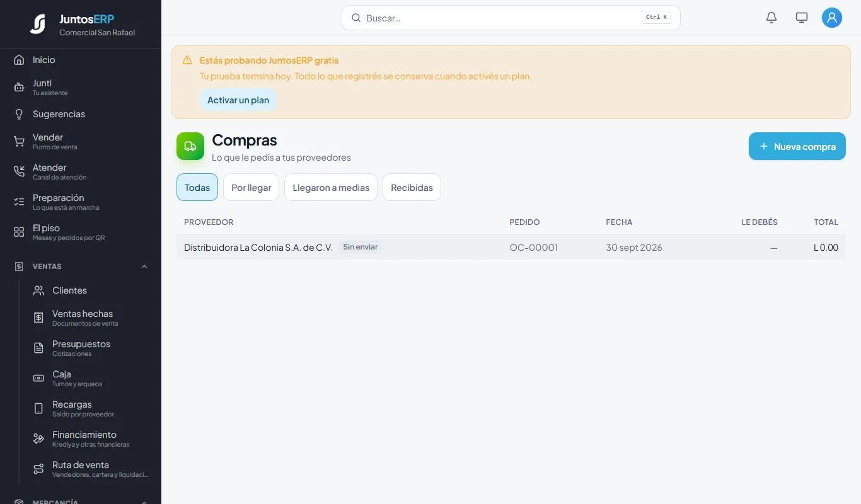
Task: Open the notifications bell icon
Action: (x=771, y=18)
